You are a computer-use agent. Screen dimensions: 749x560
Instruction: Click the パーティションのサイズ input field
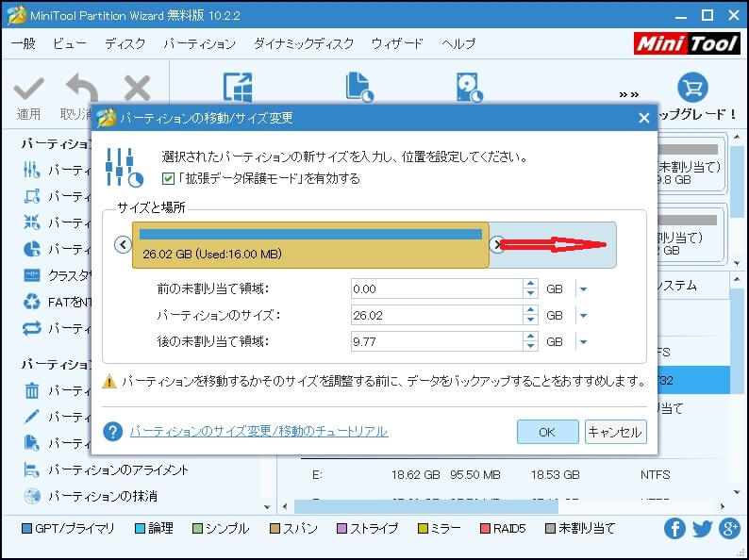point(434,316)
